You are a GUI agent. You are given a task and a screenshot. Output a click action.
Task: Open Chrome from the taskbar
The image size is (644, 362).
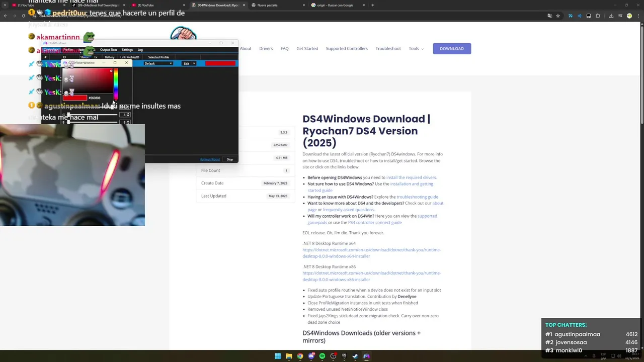pos(300,356)
